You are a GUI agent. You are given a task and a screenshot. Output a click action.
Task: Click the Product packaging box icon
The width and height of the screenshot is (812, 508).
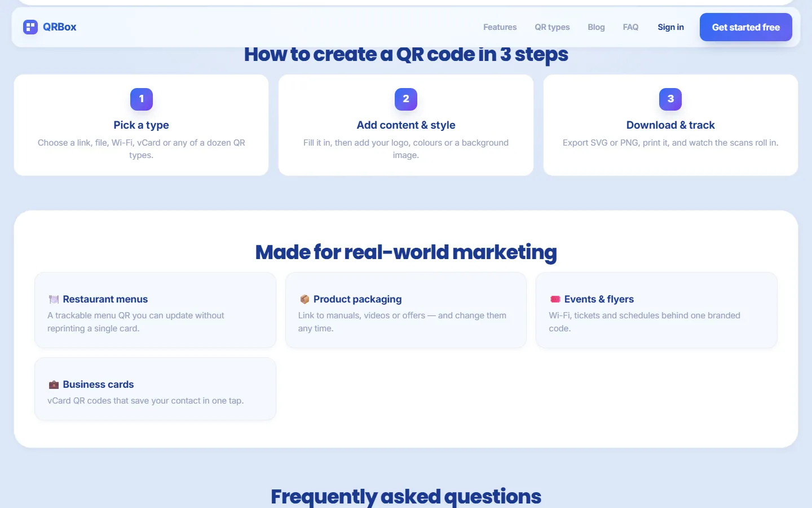pos(304,299)
